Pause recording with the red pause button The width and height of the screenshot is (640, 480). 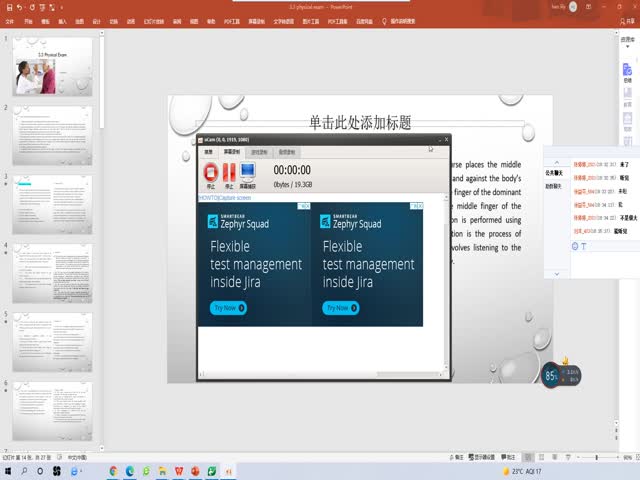coord(229,173)
